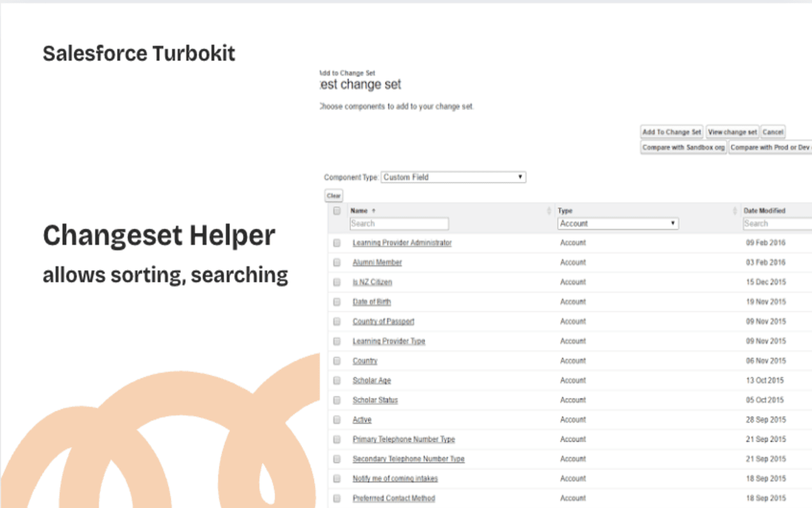Sort by the Date Modified column header
This screenshot has width=812, height=508.
(x=764, y=211)
